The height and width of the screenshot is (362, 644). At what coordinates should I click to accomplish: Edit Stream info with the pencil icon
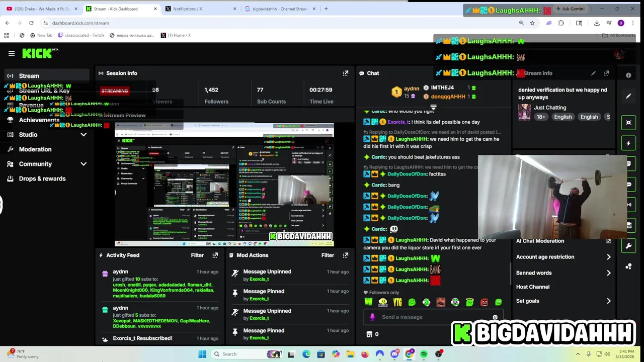[593, 73]
